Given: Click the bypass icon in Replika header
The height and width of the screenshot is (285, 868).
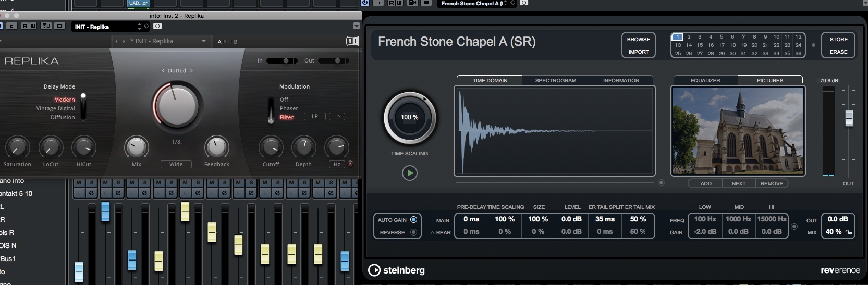Looking at the screenshot, I should click(11, 26).
